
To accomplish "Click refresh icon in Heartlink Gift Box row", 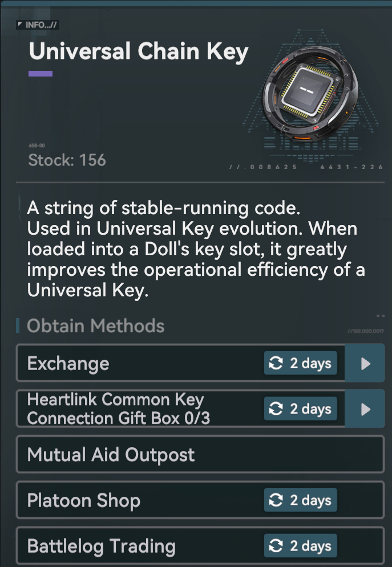I will 276,409.
